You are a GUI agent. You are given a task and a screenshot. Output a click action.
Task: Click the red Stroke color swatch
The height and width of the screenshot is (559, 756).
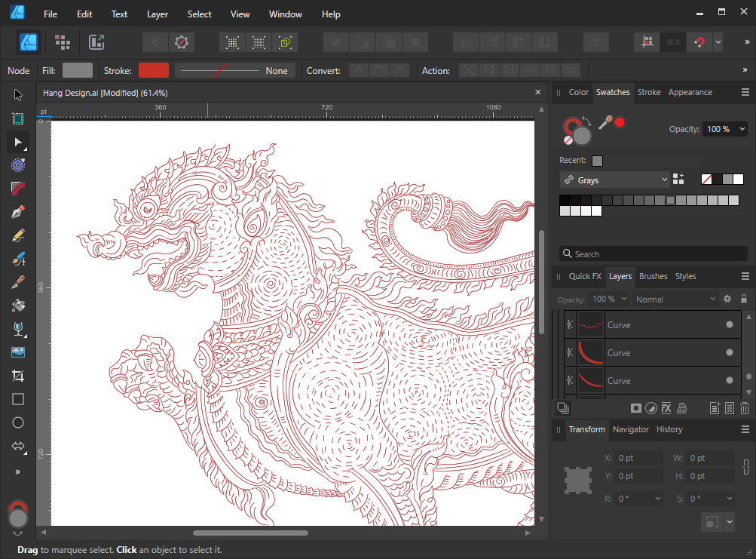(153, 70)
